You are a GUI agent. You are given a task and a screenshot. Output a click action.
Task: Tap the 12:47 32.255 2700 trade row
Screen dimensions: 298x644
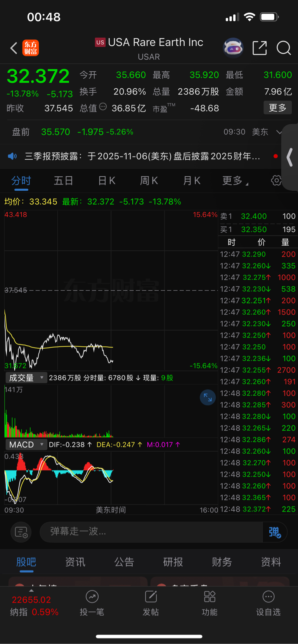258,370
